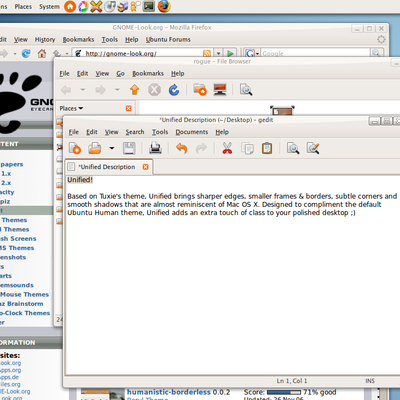
Task: Open gedit's Help menu
Action: 222,132
